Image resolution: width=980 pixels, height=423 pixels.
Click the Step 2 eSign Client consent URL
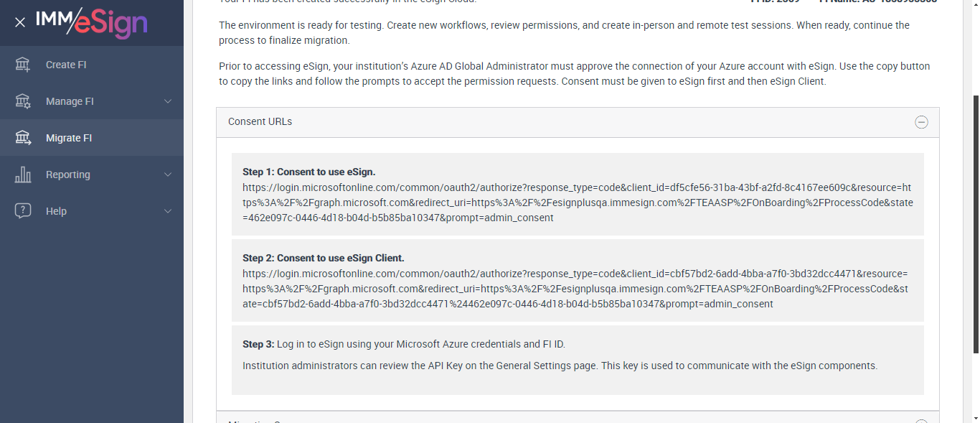(x=575, y=289)
